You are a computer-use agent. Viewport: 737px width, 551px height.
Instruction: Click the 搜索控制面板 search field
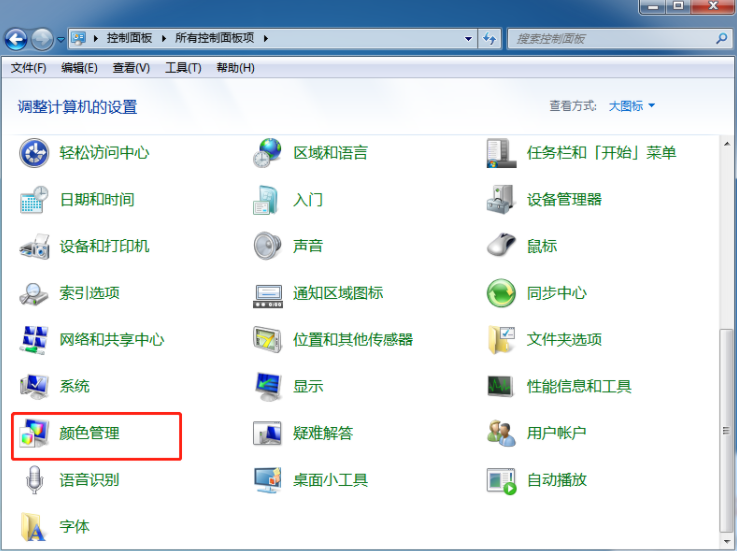point(610,39)
